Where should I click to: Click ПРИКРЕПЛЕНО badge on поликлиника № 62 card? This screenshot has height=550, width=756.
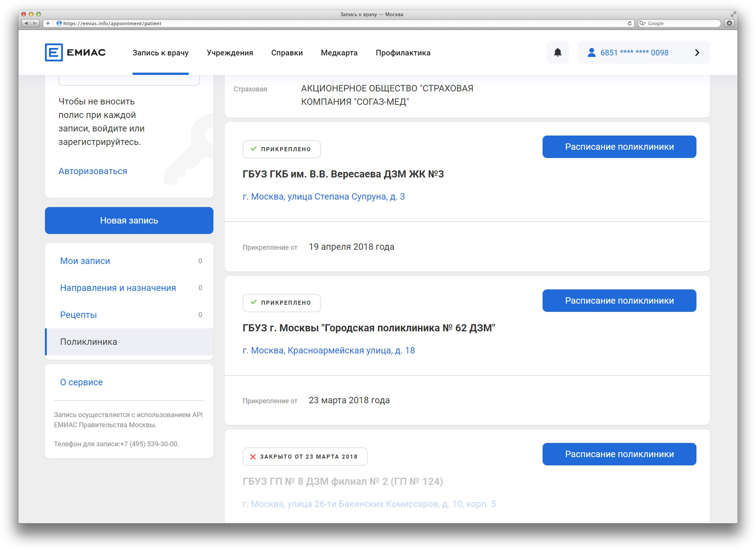coord(282,303)
